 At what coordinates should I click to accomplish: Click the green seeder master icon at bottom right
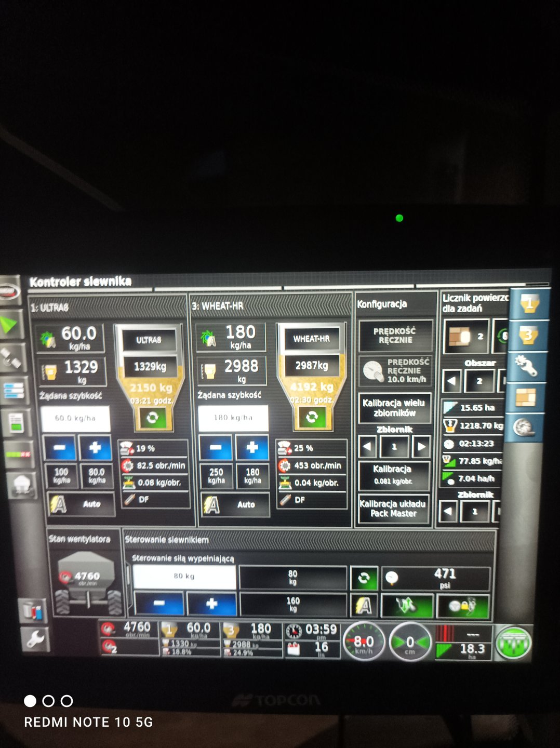pos(513,642)
